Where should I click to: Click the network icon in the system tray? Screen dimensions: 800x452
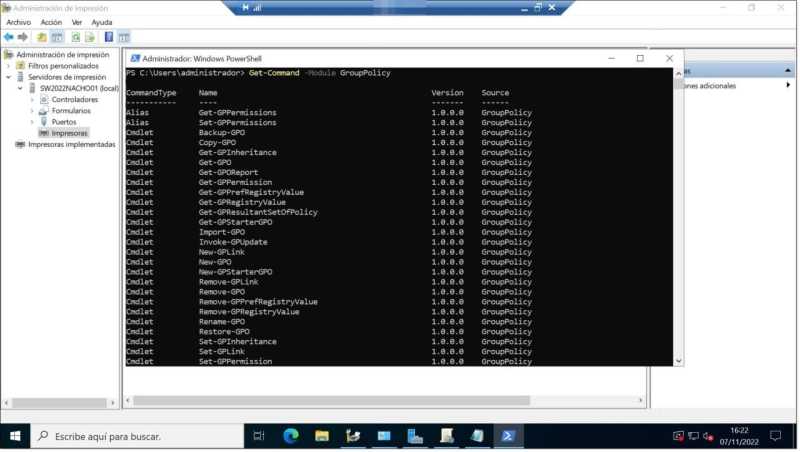click(x=693, y=436)
